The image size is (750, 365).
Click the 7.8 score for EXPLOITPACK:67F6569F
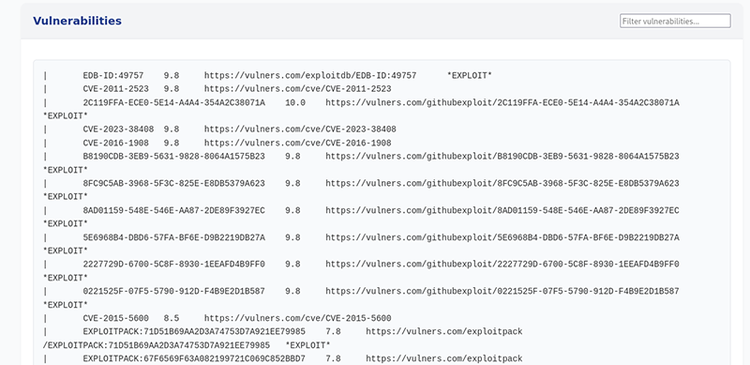[333, 359]
